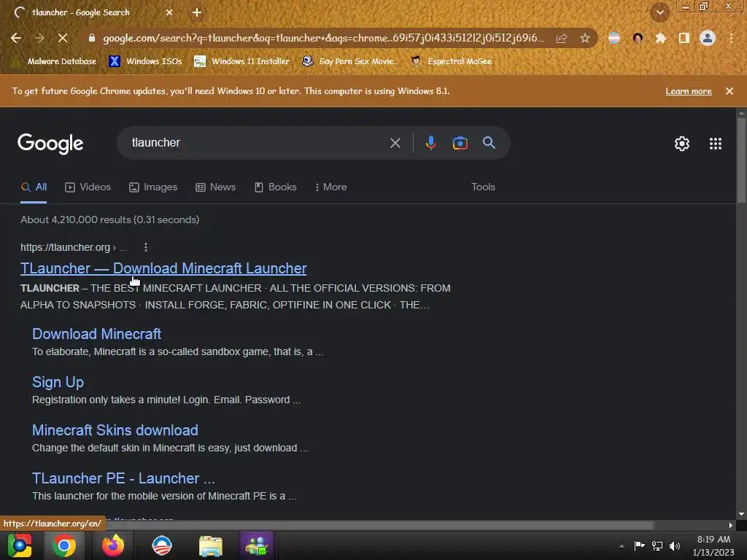Toggle Chrome side panel icon
Image resolution: width=747 pixels, height=560 pixels.
pyautogui.click(x=684, y=38)
